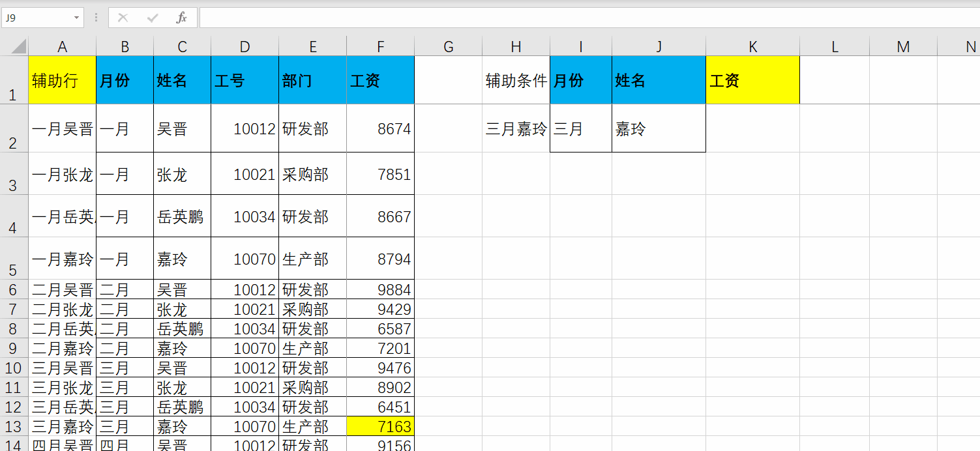
Task: Select the blue 月份 header in column B
Action: [124, 80]
